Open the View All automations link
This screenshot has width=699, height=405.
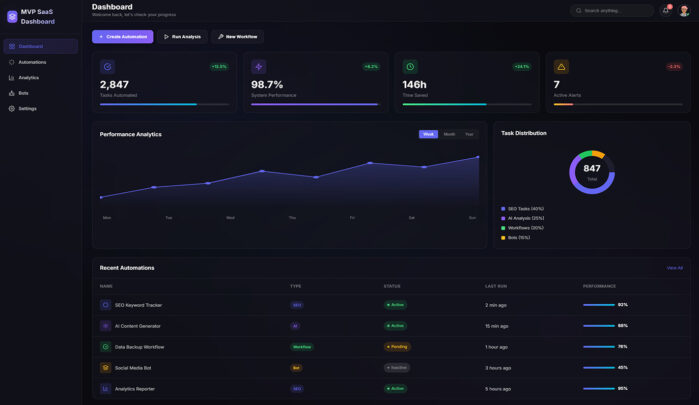pyautogui.click(x=674, y=268)
